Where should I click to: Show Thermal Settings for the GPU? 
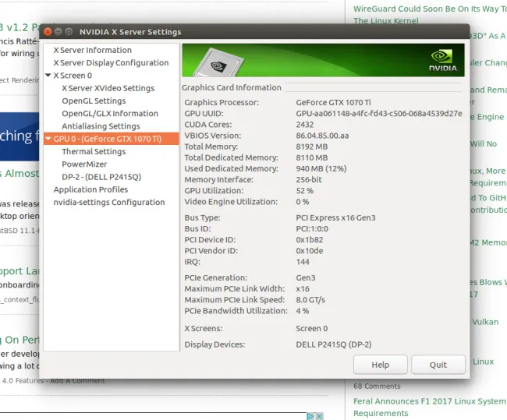click(x=94, y=151)
